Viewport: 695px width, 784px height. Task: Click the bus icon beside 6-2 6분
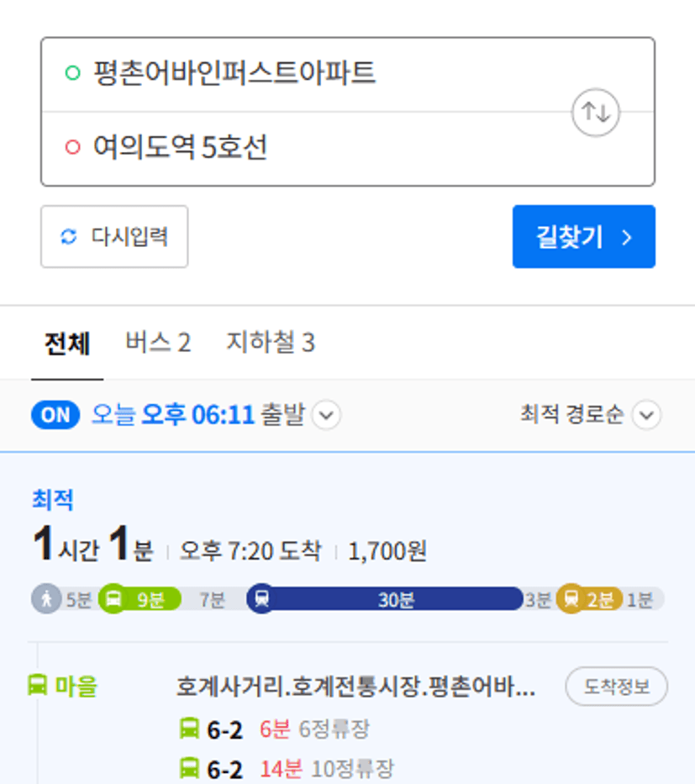click(189, 728)
